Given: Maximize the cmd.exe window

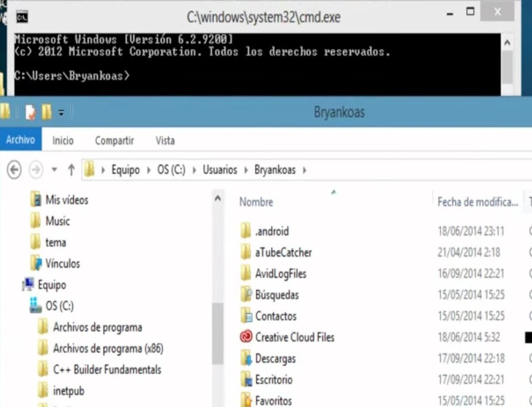Looking at the screenshot, I should tap(470, 12).
